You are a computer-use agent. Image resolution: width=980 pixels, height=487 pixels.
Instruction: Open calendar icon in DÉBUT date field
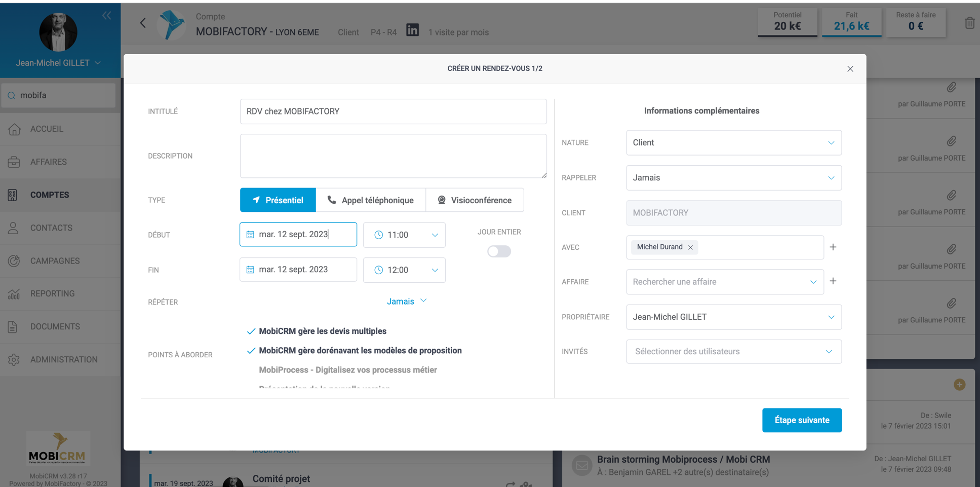pyautogui.click(x=250, y=235)
